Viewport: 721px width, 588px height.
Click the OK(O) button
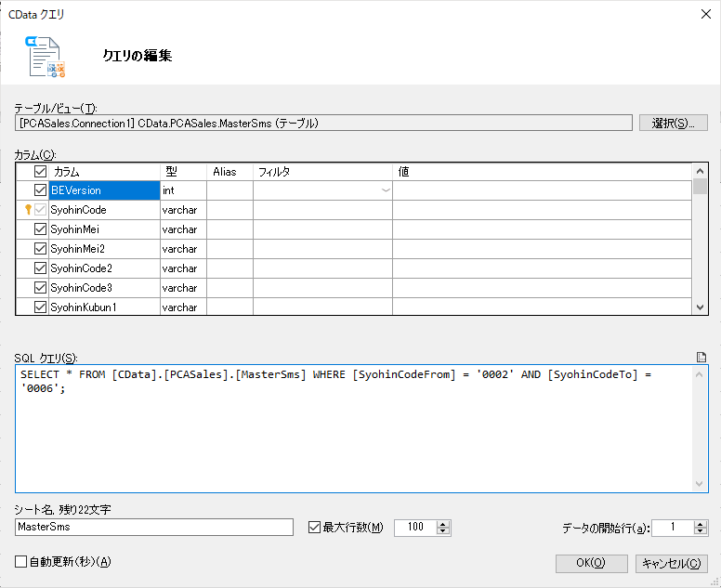(x=591, y=563)
